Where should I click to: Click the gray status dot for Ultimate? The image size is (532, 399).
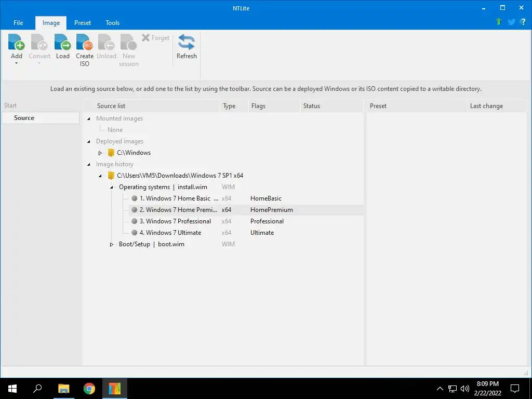click(x=135, y=233)
